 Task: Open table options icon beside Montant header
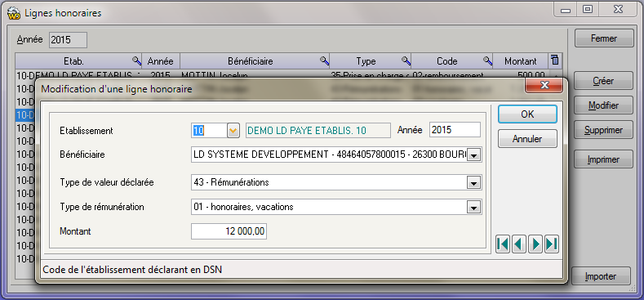click(555, 61)
